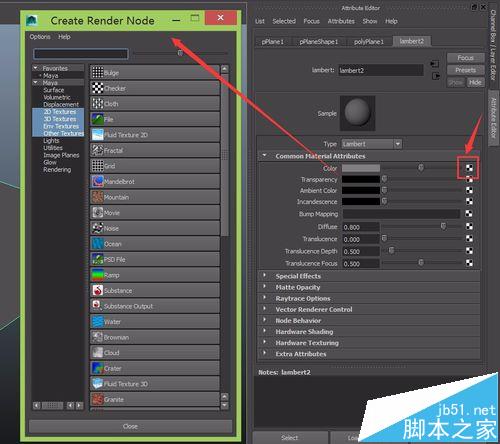Select the Brownian 3D texture node

[155, 337]
